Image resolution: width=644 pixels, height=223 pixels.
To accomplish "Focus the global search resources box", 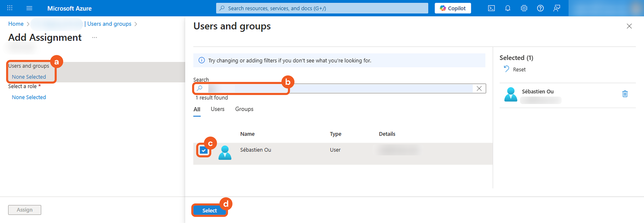I will 322,8.
